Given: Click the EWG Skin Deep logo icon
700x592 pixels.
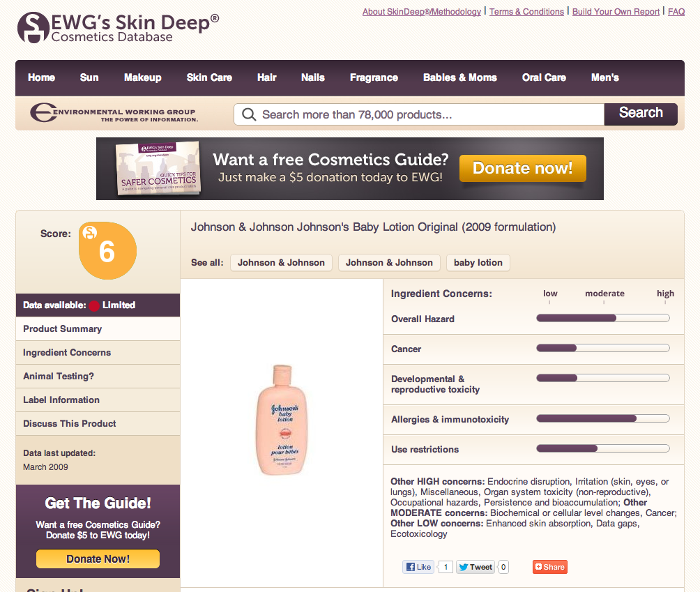Looking at the screenshot, I should coord(33,28).
